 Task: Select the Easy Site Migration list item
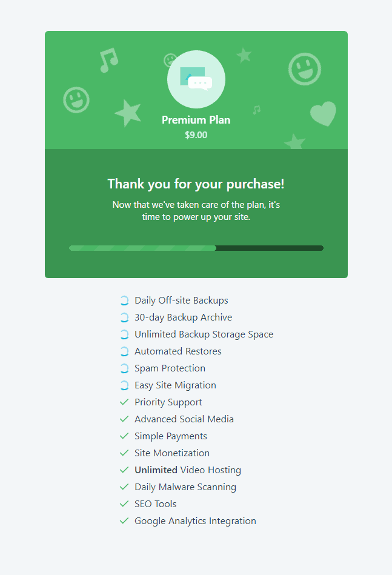point(175,385)
